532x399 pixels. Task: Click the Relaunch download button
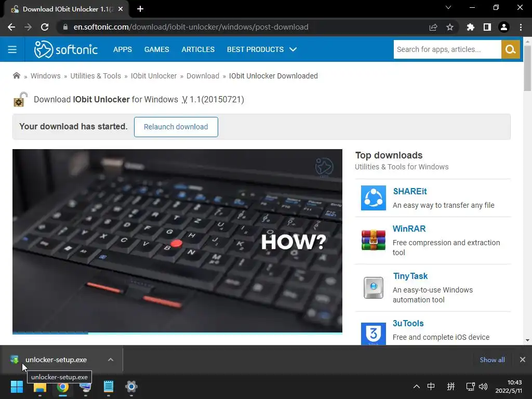(x=176, y=127)
